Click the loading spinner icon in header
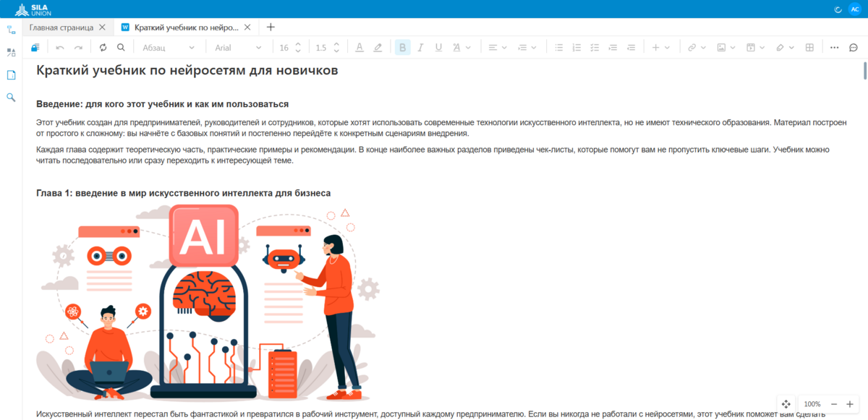 tap(838, 9)
